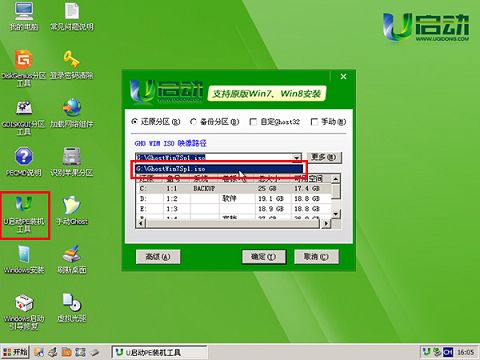Collapse the image path dropdown arrow

pyautogui.click(x=296, y=157)
